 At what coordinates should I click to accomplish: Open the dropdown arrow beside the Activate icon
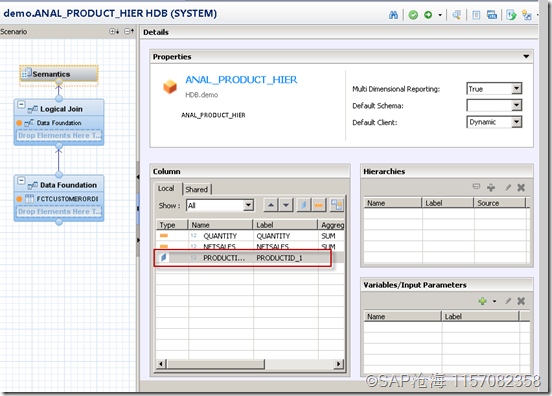click(x=440, y=15)
